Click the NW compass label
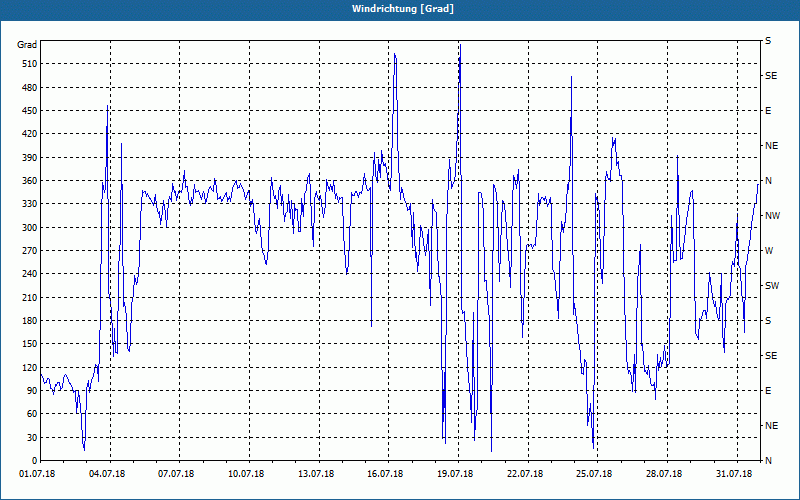Screen dimensions: 800x500 pyautogui.click(x=772, y=216)
